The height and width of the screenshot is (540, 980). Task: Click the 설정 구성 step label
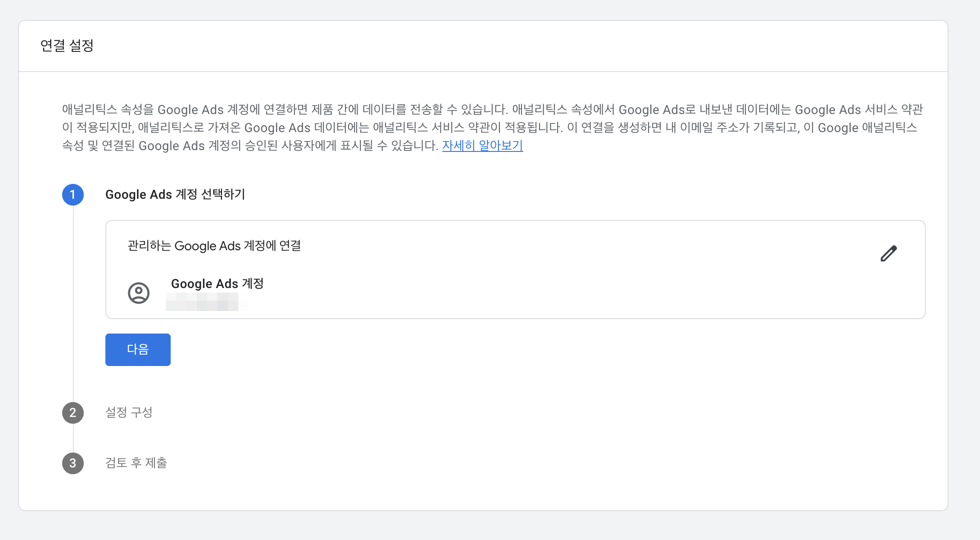pos(129,412)
